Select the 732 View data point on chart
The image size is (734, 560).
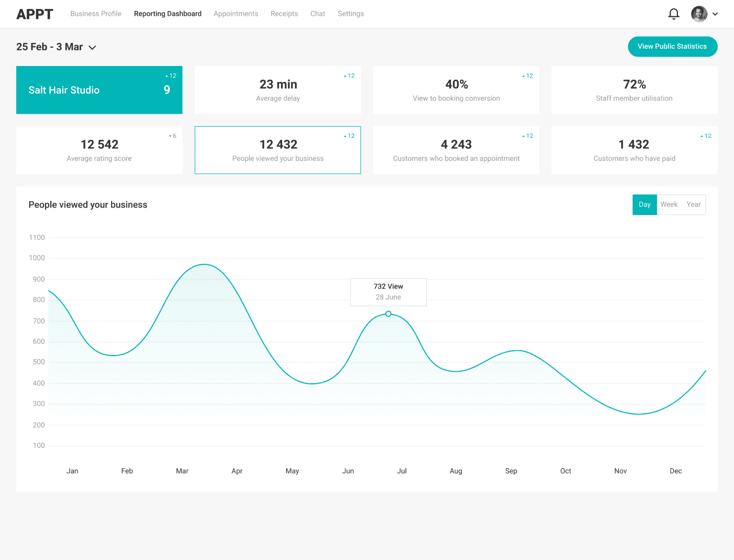coord(388,314)
